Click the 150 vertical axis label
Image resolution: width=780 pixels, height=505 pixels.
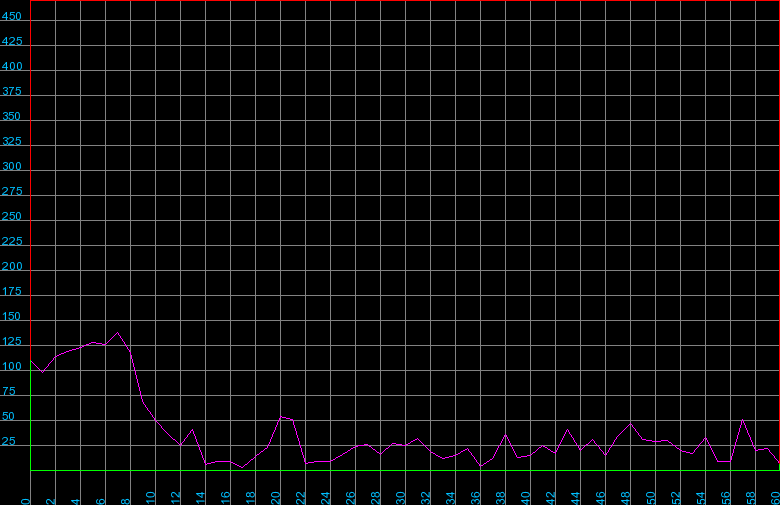[x=12, y=316]
